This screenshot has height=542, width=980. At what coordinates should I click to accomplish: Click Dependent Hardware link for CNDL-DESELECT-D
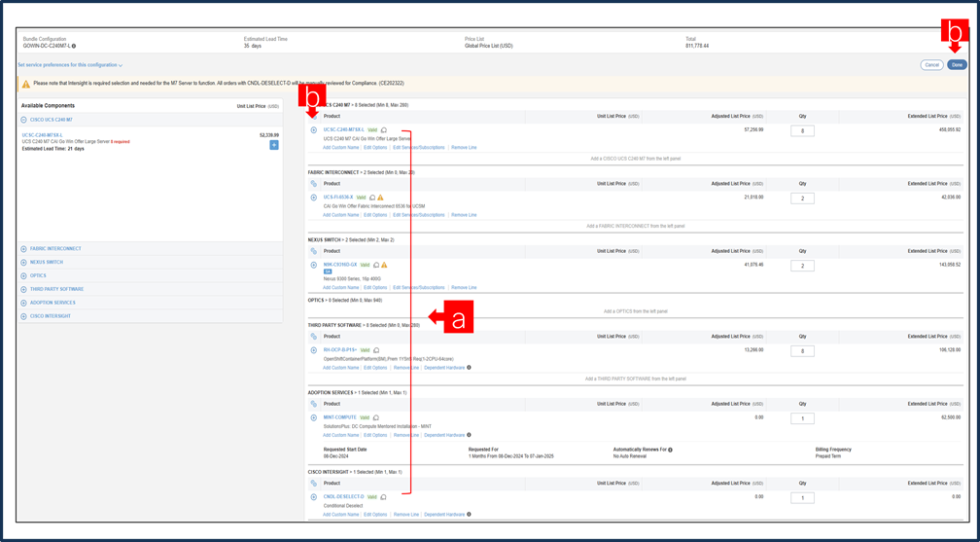coord(444,515)
